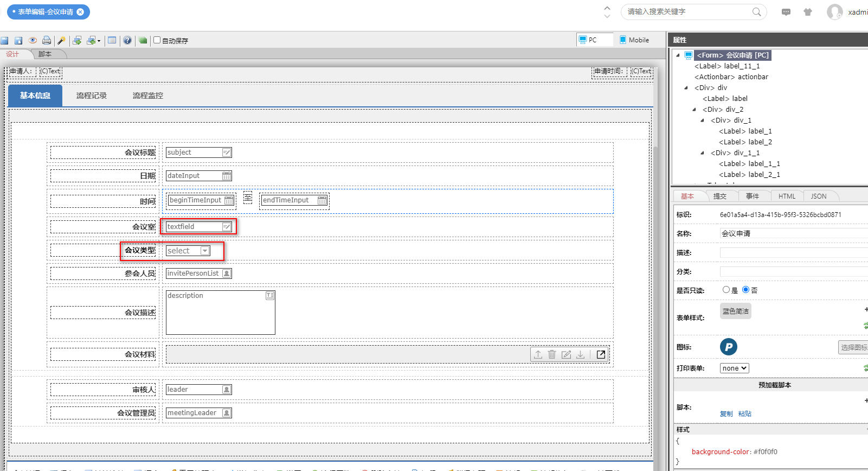Open the 事件 properties tab
868x471 pixels.
[x=753, y=196]
